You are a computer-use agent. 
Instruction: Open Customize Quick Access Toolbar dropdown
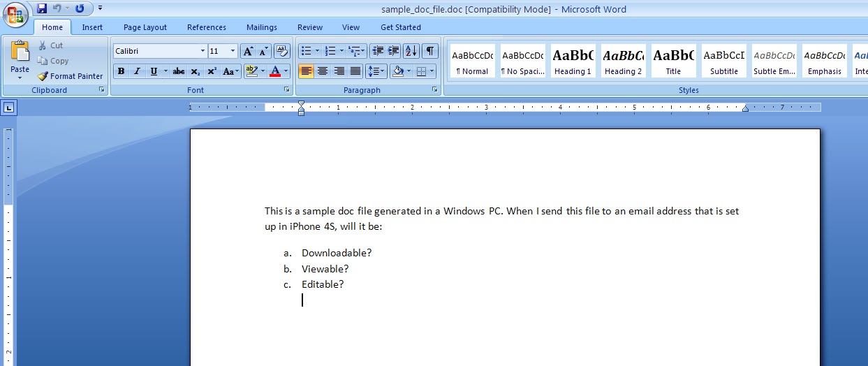100,8
